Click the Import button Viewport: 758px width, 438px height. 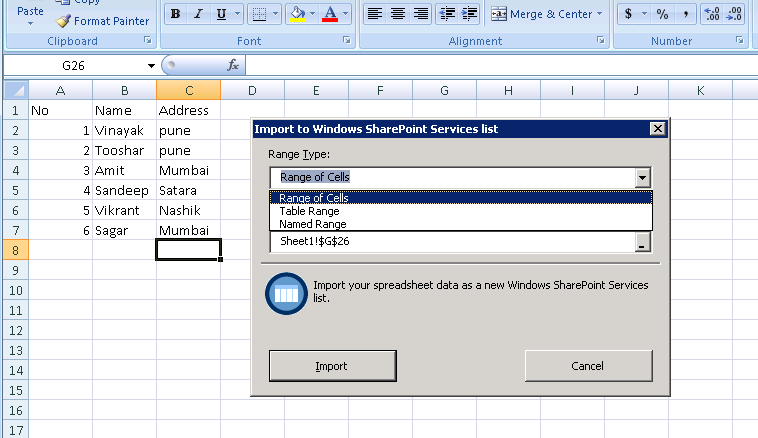pyautogui.click(x=333, y=366)
